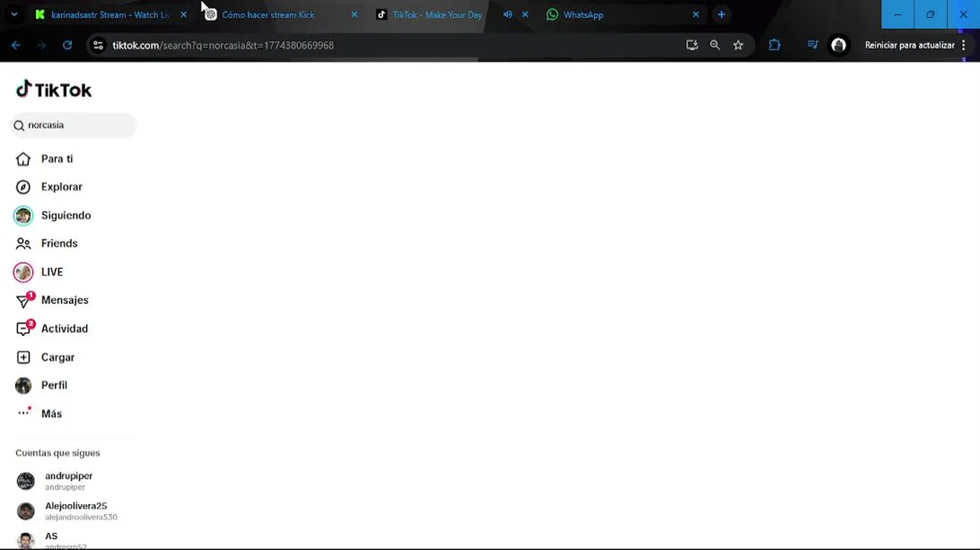This screenshot has width=980, height=550.
Task: Click the Para ti house icon
Action: (x=24, y=159)
